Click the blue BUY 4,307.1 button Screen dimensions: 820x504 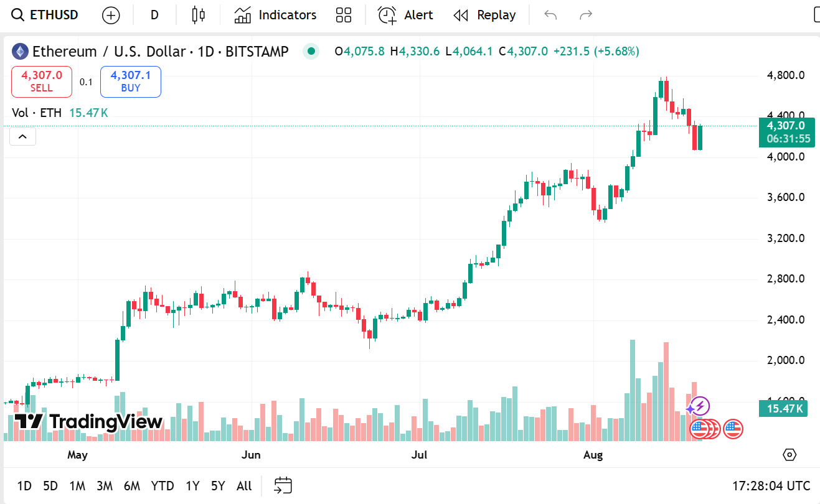[131, 82]
